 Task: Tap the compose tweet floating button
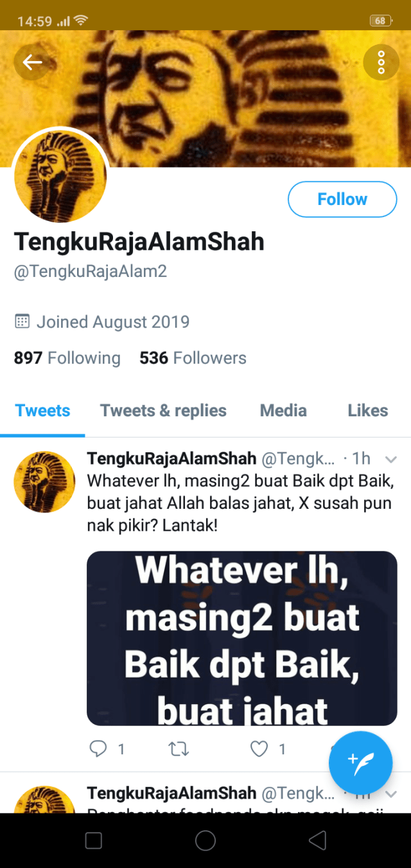(360, 763)
